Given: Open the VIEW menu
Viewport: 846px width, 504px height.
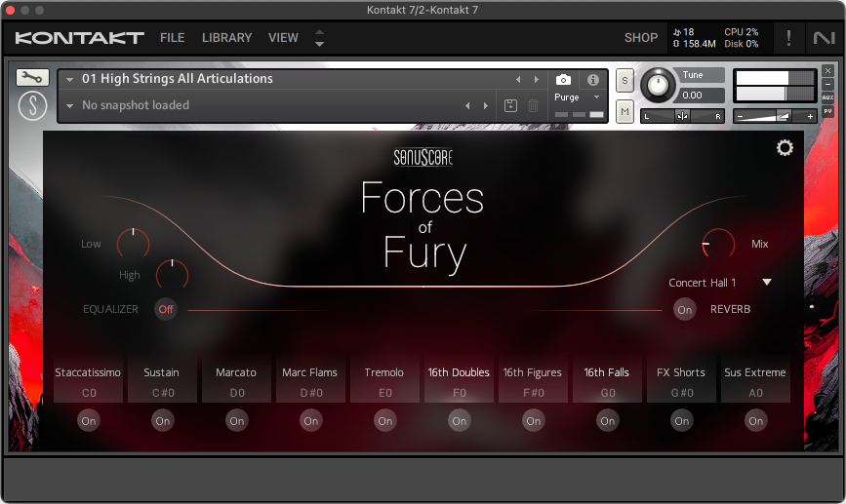Looking at the screenshot, I should click(x=283, y=38).
